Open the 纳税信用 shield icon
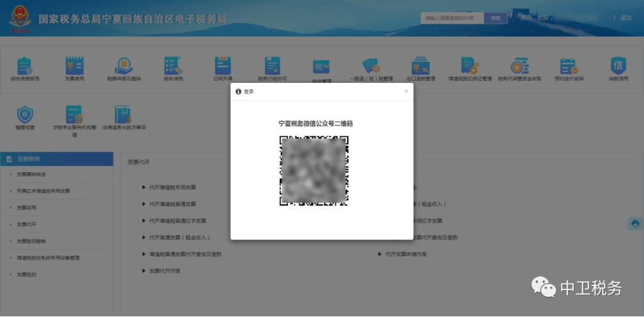 tap(618, 66)
